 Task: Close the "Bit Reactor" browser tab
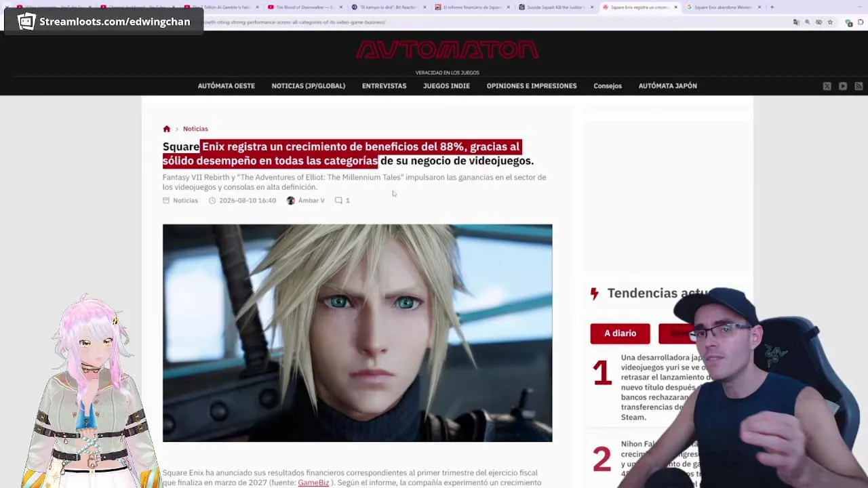425,7
